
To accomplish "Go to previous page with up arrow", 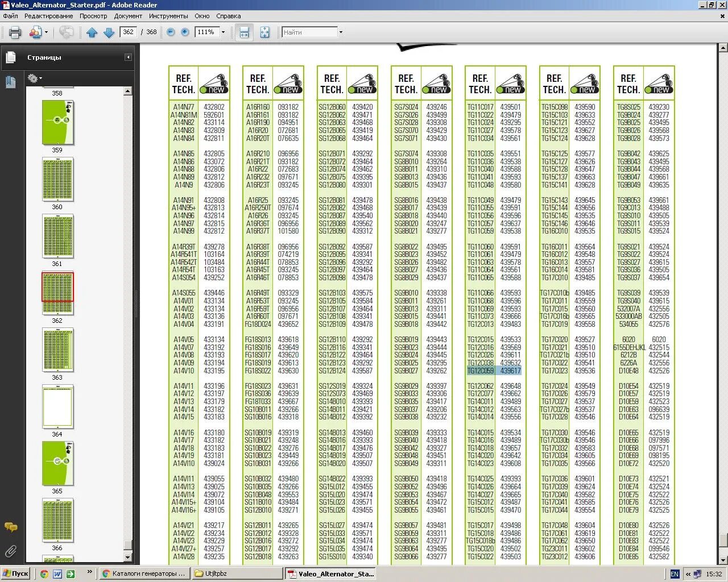I will click(x=92, y=32).
